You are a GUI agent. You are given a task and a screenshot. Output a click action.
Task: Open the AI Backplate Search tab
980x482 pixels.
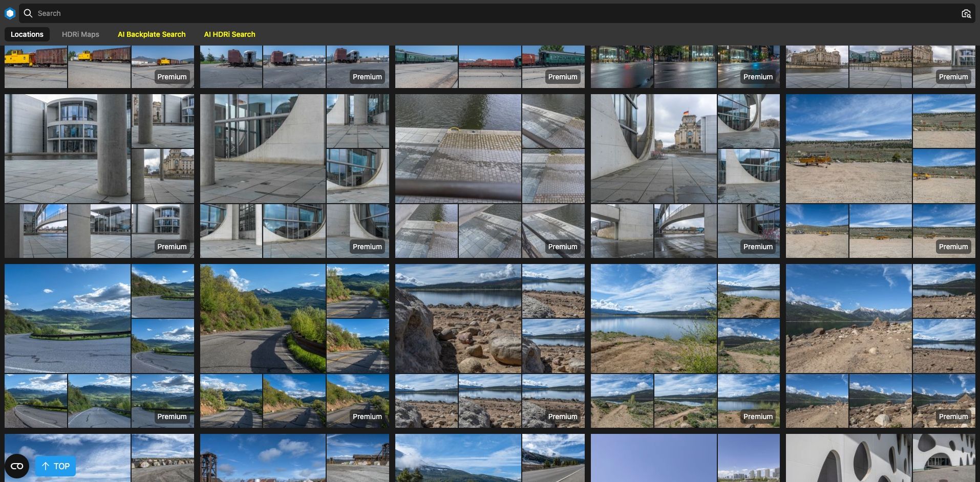pos(152,34)
